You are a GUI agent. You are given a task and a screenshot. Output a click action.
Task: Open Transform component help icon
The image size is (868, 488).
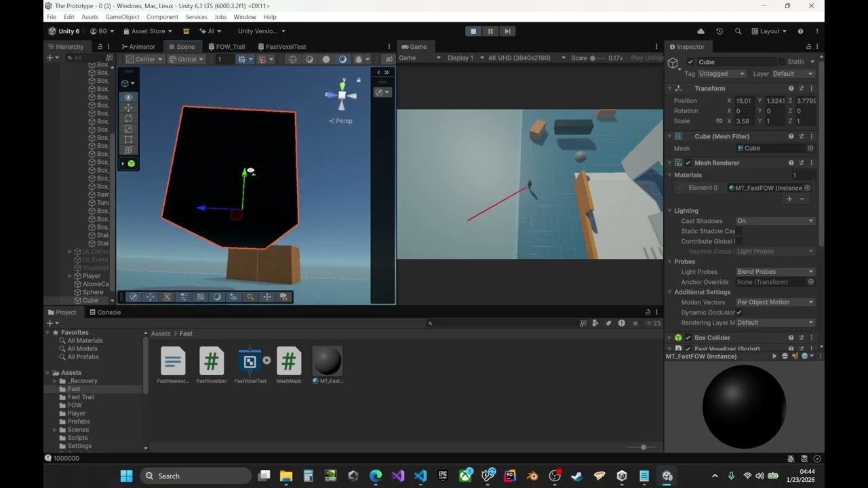click(791, 88)
